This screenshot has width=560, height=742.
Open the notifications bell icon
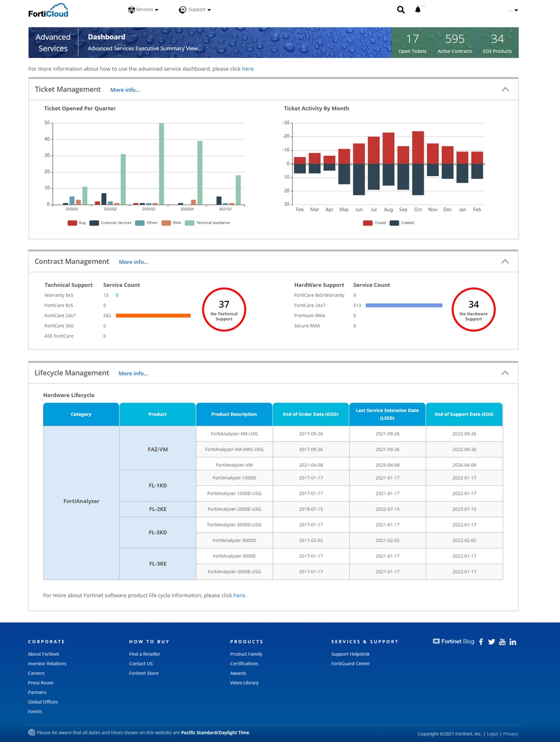(418, 10)
